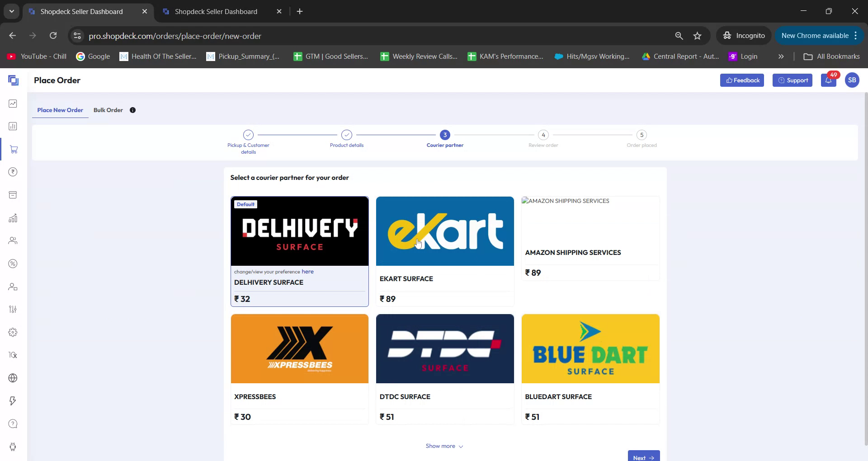Open the change/view preference here link
This screenshot has width=868, height=461.
click(307, 272)
